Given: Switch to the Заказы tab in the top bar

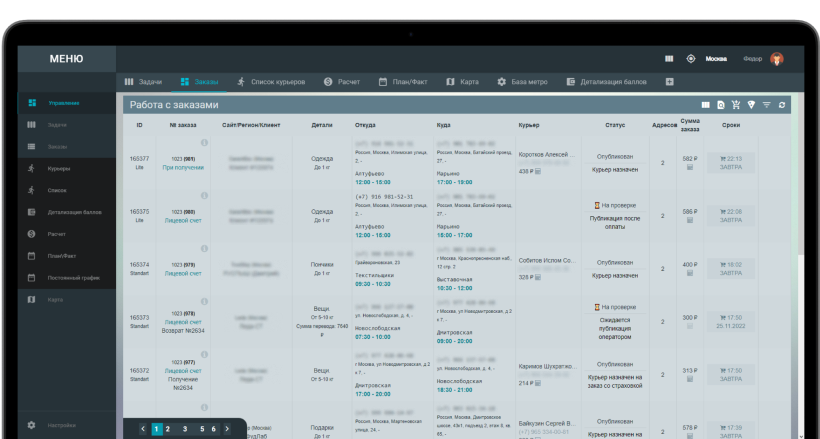Looking at the screenshot, I should pyautogui.click(x=199, y=82).
